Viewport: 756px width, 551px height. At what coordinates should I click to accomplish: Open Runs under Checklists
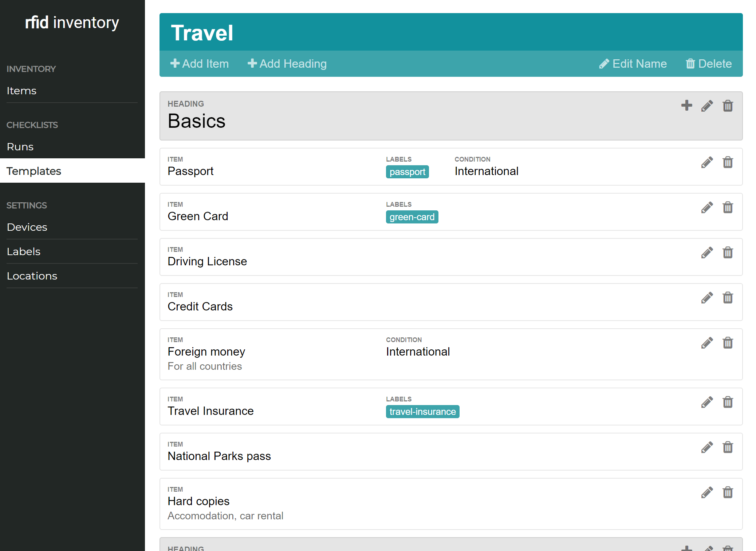[x=20, y=147]
